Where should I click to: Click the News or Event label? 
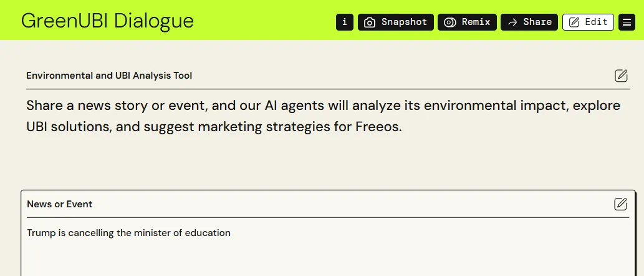point(60,204)
